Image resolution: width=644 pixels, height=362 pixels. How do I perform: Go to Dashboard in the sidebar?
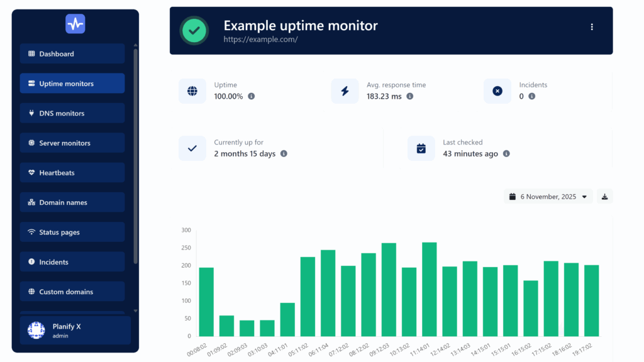pos(72,54)
